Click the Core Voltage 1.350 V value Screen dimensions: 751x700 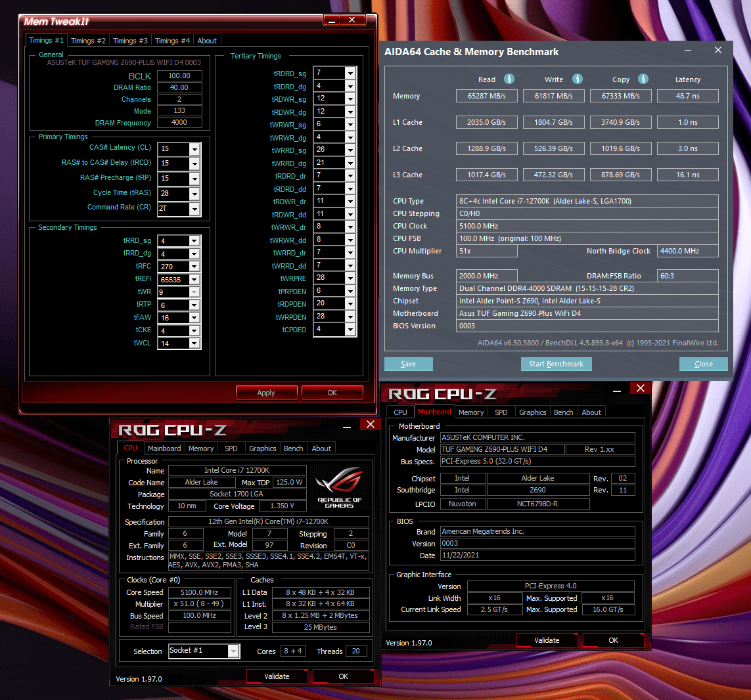point(282,506)
